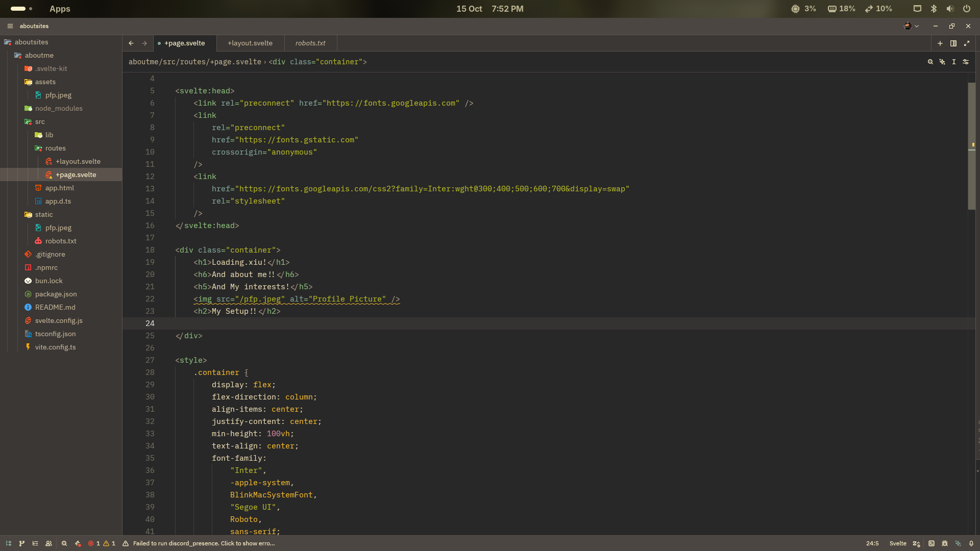
Task: Select svelte.config.js in the file tree
Action: tap(58, 320)
